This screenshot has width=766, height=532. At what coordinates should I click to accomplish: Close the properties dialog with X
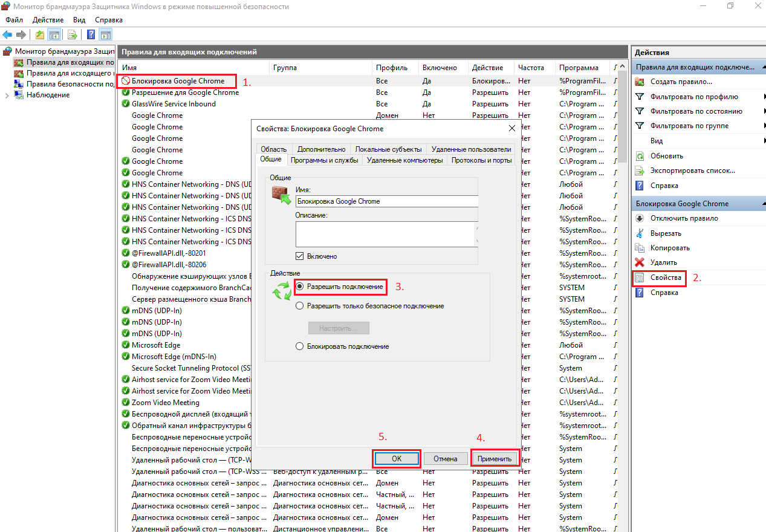point(512,128)
